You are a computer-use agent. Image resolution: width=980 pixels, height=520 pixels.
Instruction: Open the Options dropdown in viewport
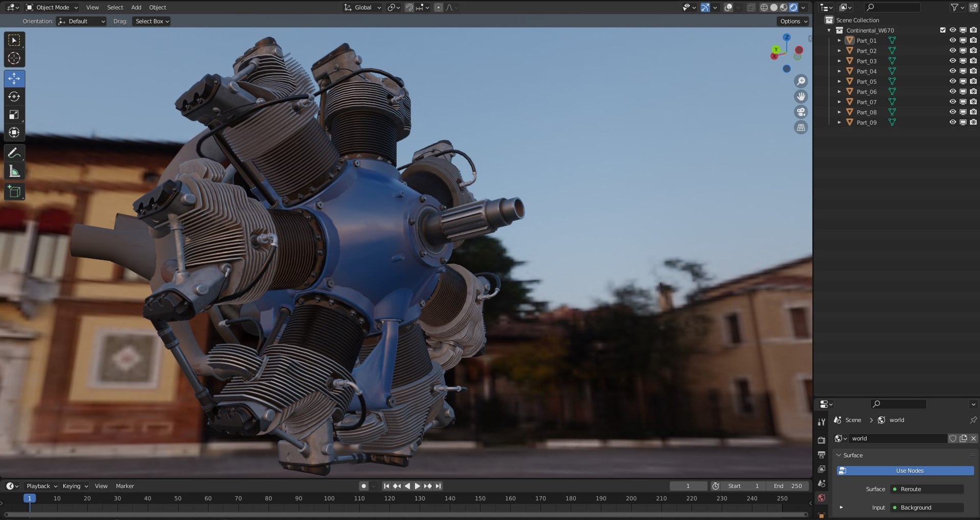point(793,21)
